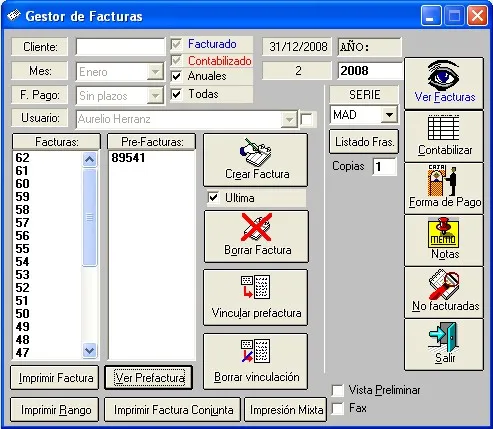Click the Facturas list scroll up arrow

click(89, 159)
